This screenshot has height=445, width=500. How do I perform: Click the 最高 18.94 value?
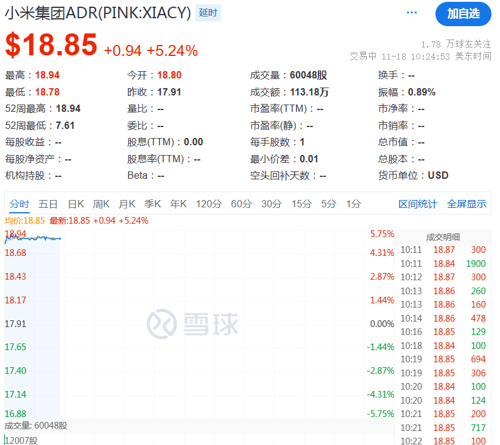click(47, 75)
